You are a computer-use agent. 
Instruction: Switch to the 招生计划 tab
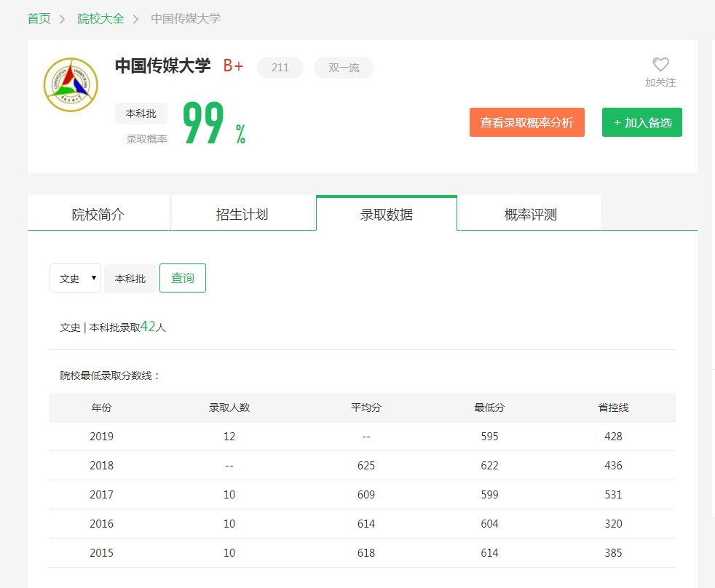(242, 214)
